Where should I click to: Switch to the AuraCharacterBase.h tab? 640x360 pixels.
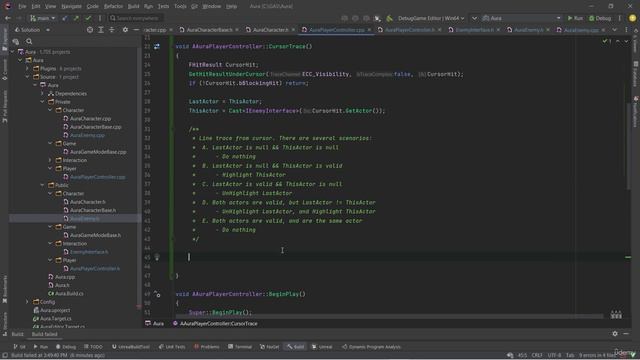click(209, 30)
